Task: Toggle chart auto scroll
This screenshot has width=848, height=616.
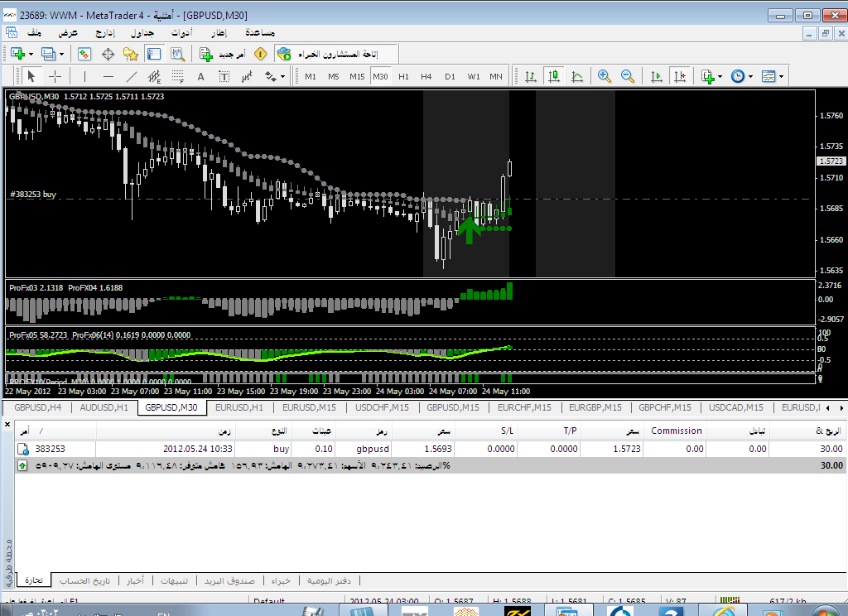Action: 657,76
